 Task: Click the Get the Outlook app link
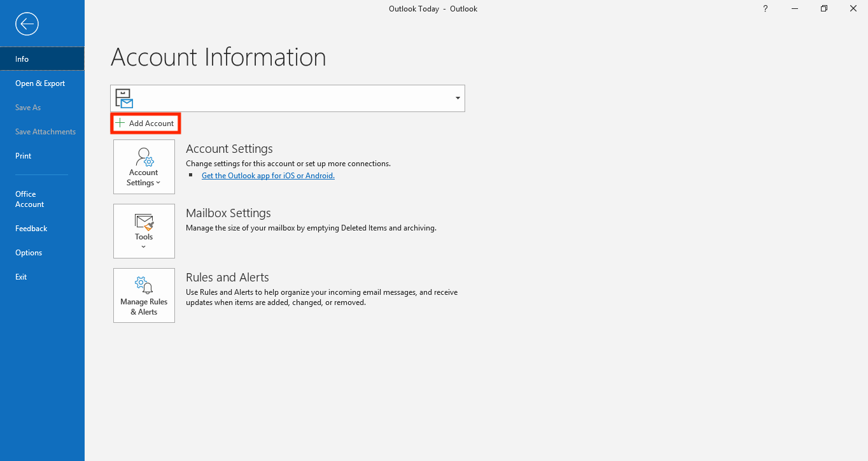(x=268, y=175)
